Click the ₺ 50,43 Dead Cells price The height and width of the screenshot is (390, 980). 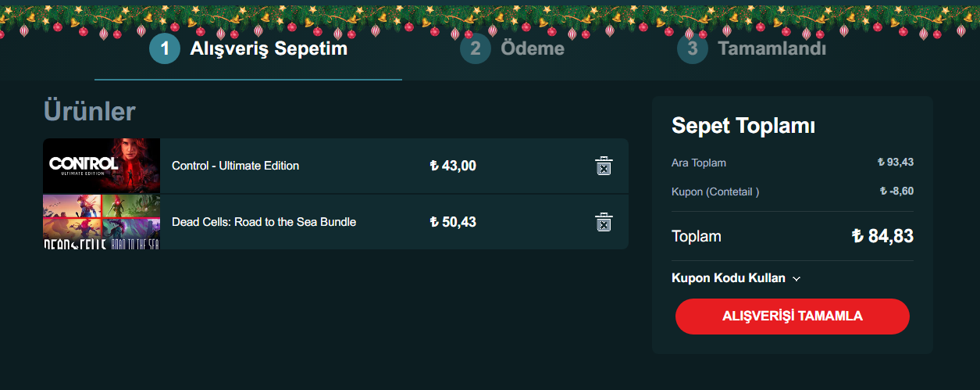pos(453,222)
